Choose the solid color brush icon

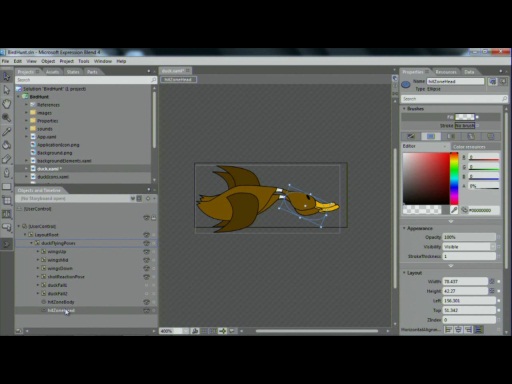coord(431,136)
